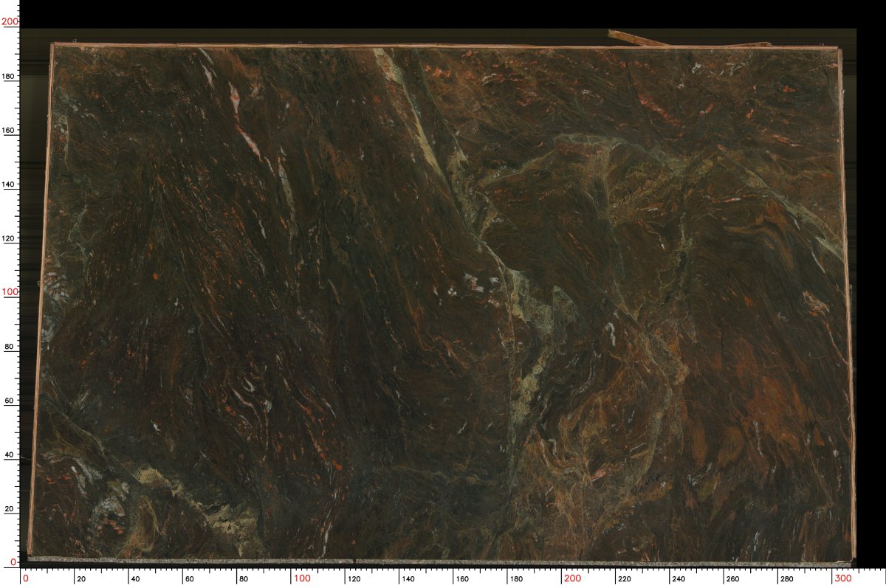
Task: Click the 220 mark on horizontal ruler
Action: click(x=624, y=579)
